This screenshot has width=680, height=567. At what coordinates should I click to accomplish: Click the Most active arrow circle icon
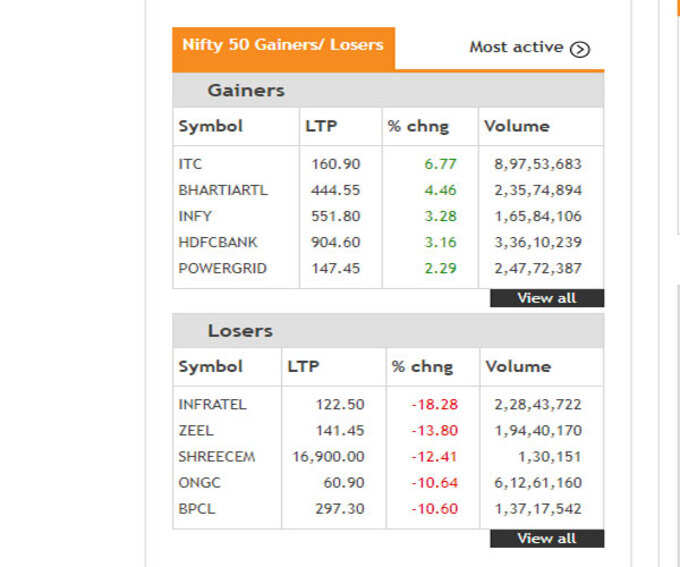click(580, 49)
